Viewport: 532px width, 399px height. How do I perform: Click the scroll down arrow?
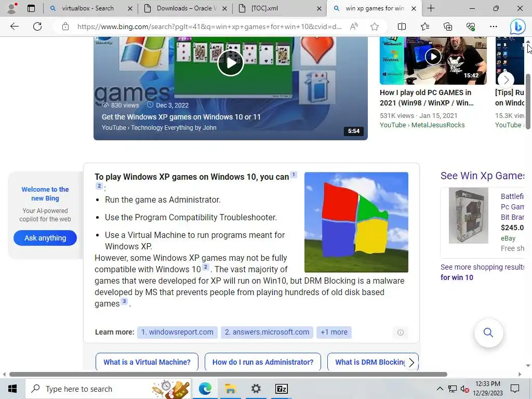pyautogui.click(x=528, y=366)
